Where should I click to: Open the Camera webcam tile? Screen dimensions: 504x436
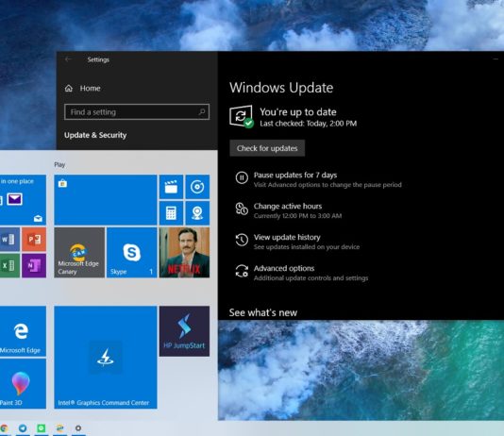197,213
